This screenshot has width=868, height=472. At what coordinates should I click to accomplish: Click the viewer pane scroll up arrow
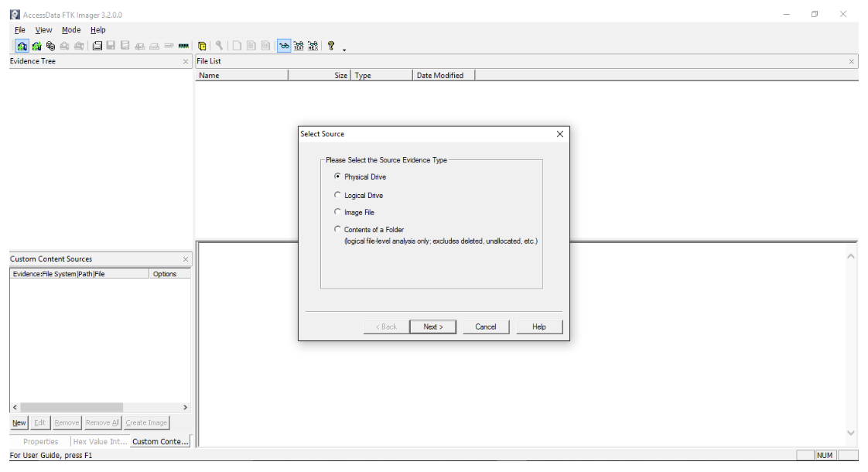point(851,256)
